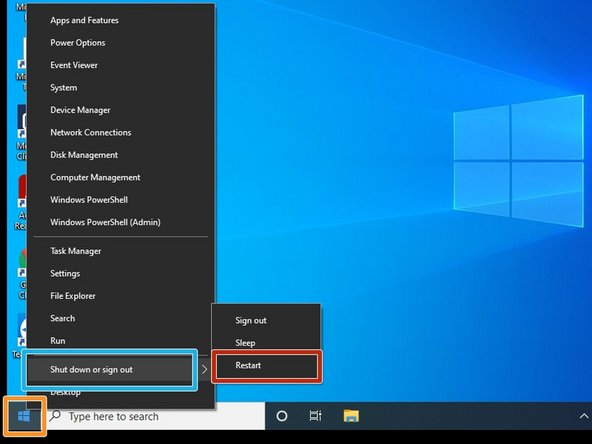Launch Disk Management

click(x=121, y=155)
